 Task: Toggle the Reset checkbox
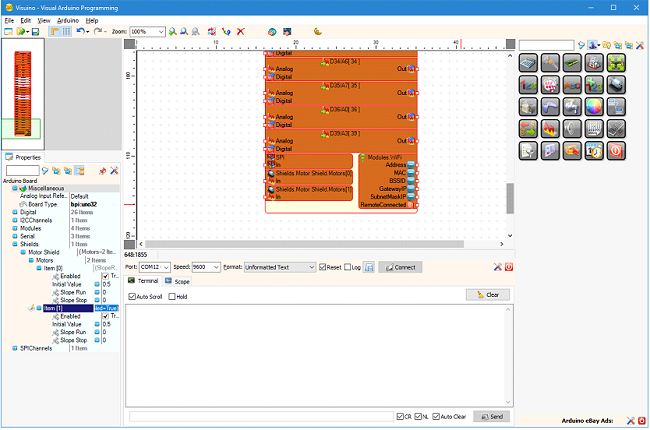click(x=322, y=267)
